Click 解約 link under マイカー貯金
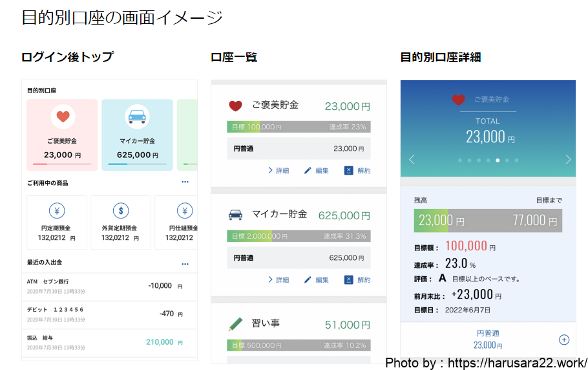Image resolution: width=588 pixels, height=370 pixels. pos(358,280)
